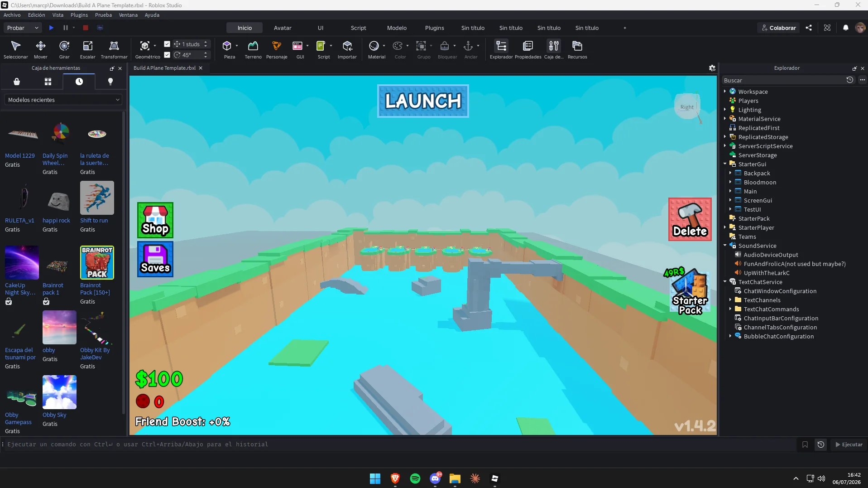Open the Ventana menu
This screenshot has width=868, height=488.
[x=128, y=15]
